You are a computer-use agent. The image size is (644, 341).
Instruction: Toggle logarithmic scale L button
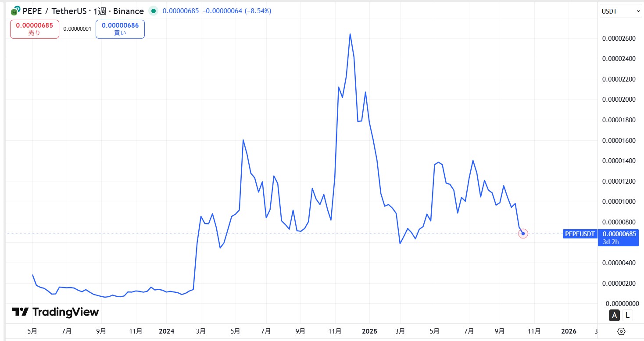pyautogui.click(x=628, y=315)
